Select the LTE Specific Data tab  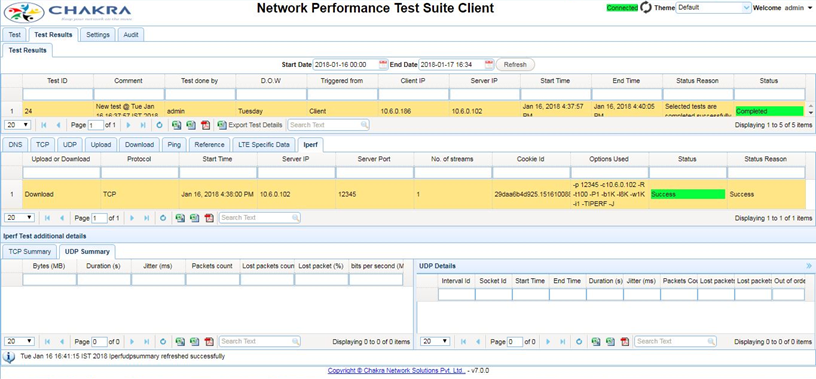pos(264,145)
